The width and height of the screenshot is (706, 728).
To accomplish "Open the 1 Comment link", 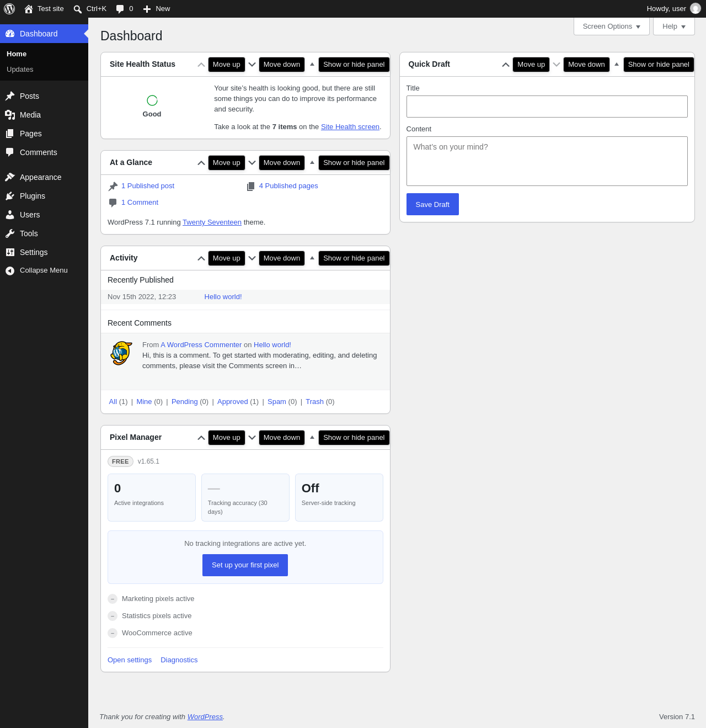I will coord(140,203).
